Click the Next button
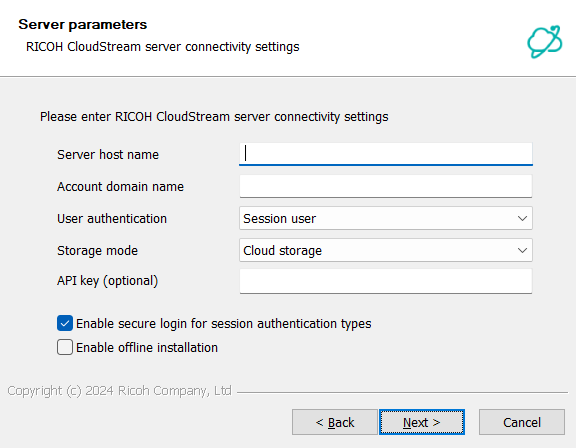Viewport: 576px width, 448px height. 422,422
